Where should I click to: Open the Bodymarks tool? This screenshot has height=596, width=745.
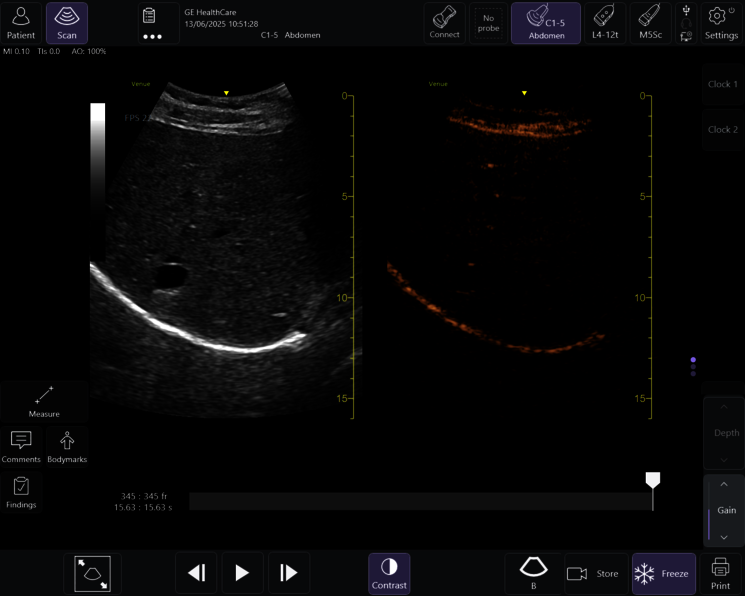pos(67,447)
